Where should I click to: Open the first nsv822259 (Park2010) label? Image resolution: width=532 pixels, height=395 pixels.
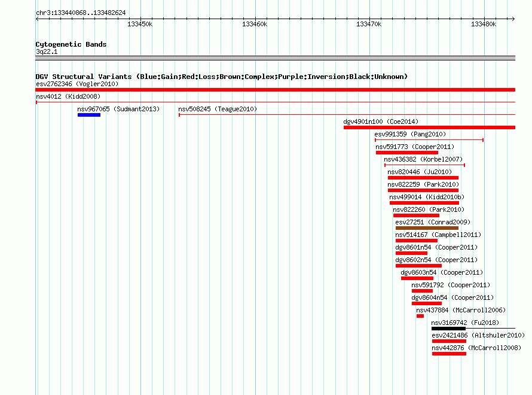(423, 184)
